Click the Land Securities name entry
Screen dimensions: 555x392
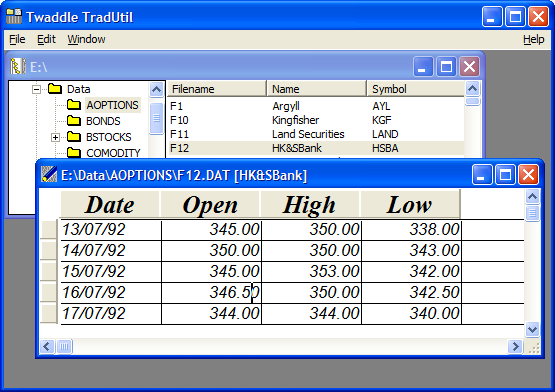click(308, 134)
